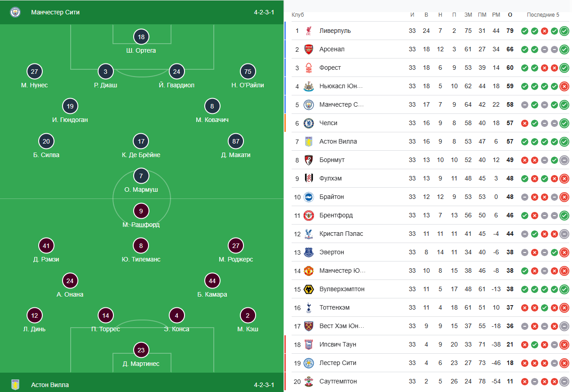Click Manchester City crest in lineup header
Image resolution: width=572 pixels, height=392 pixels.
click(15, 12)
